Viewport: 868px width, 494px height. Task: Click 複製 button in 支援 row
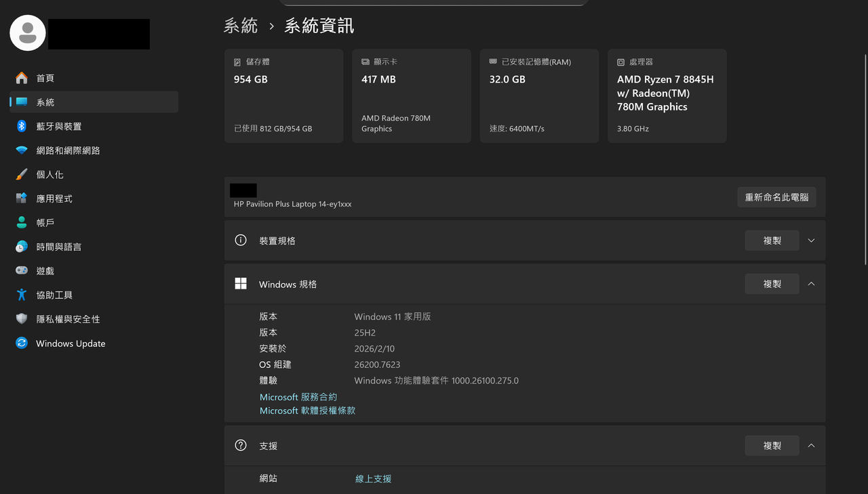click(x=772, y=445)
